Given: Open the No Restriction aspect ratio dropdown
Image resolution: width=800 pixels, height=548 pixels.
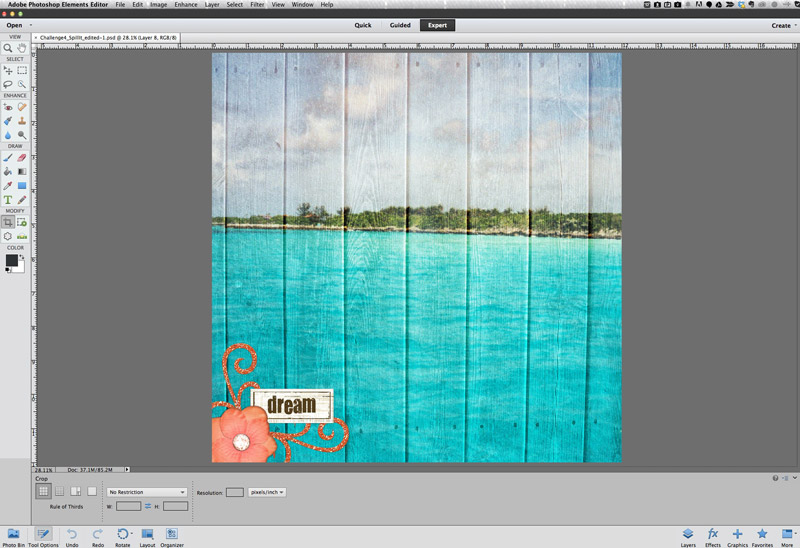Looking at the screenshot, I should 147,492.
